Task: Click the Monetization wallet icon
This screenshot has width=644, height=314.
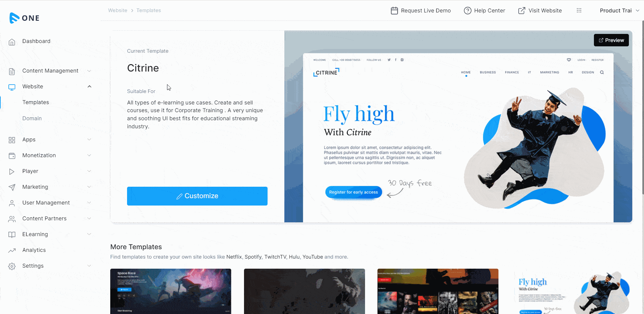Action: 12,156
